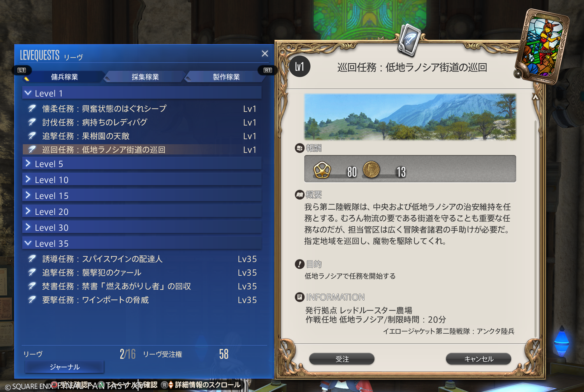This screenshot has width=584, height=392.
Task: Switch to the 採集稼業 tab
Action: [x=145, y=77]
